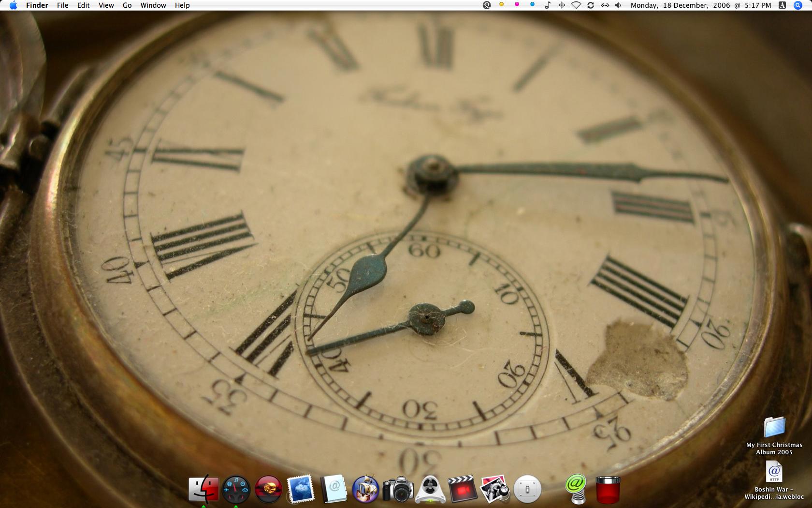Open the Finder application menu
The height and width of the screenshot is (508, 812).
pyautogui.click(x=37, y=5)
